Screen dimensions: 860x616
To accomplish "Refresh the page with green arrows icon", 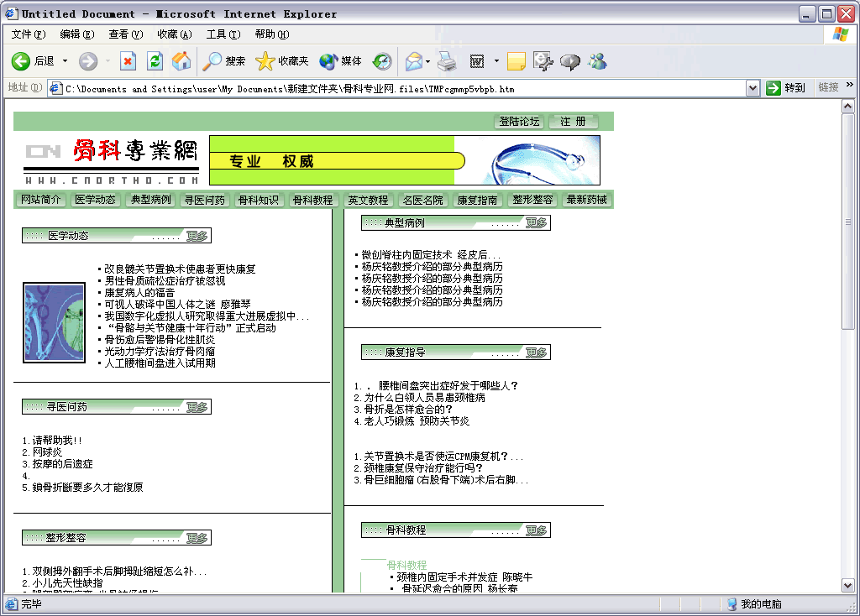I will tap(155, 61).
